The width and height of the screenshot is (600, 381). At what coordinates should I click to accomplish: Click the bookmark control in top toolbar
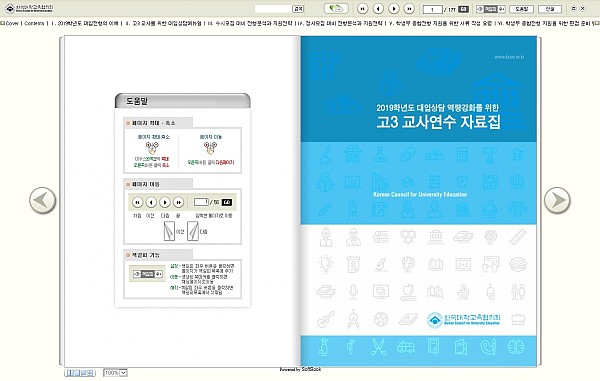coord(491,8)
